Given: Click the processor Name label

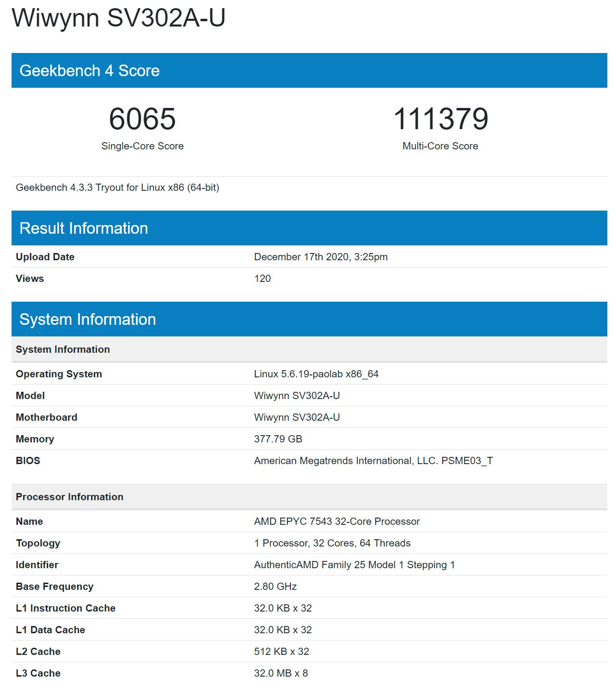Looking at the screenshot, I should tap(29, 521).
